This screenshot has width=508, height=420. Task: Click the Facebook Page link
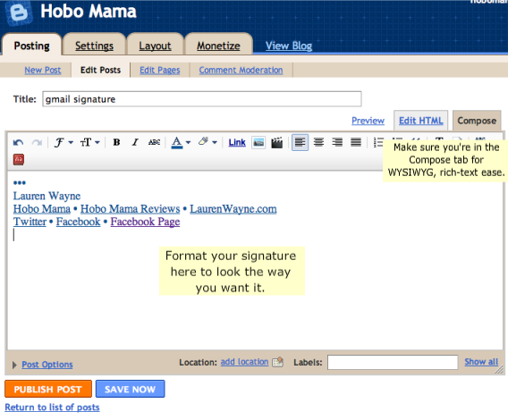pos(145,222)
